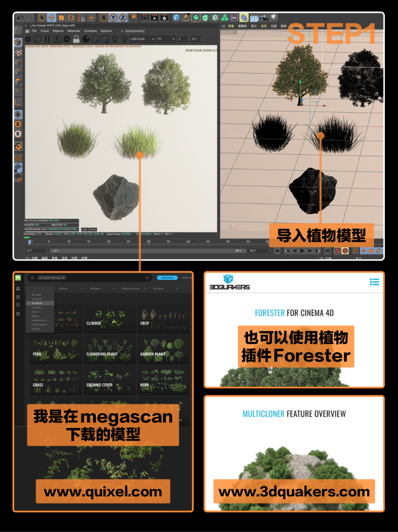The width and height of the screenshot is (398, 532).
Task: Add a Floor environment object
Action: coord(254,18)
